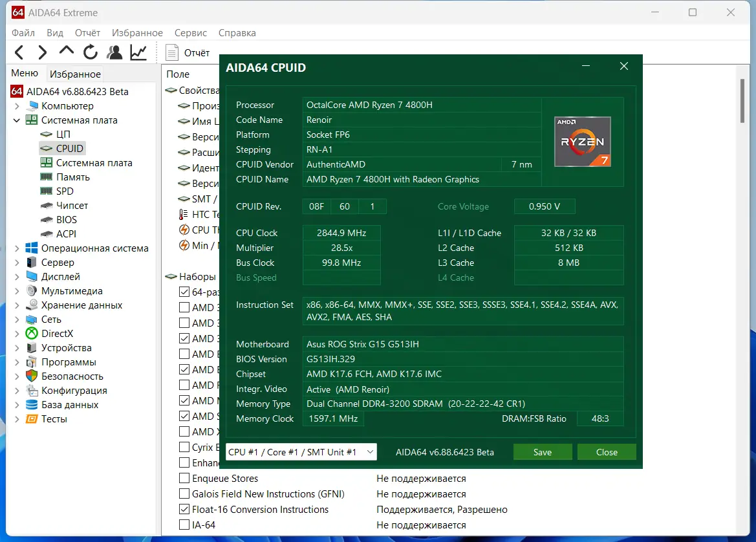Screen dimensions: 756x542
Task: Open the ACPI tree item
Action: coord(65,234)
